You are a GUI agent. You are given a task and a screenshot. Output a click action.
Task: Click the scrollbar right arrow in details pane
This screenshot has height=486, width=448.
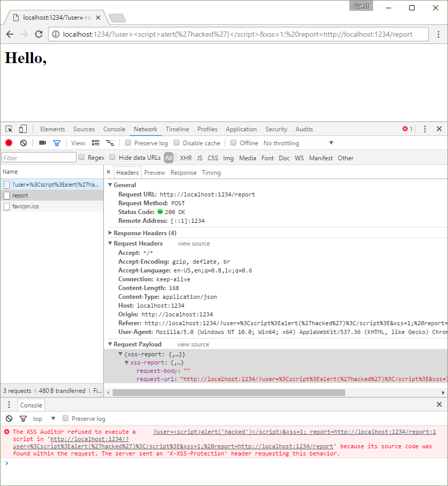(443, 392)
